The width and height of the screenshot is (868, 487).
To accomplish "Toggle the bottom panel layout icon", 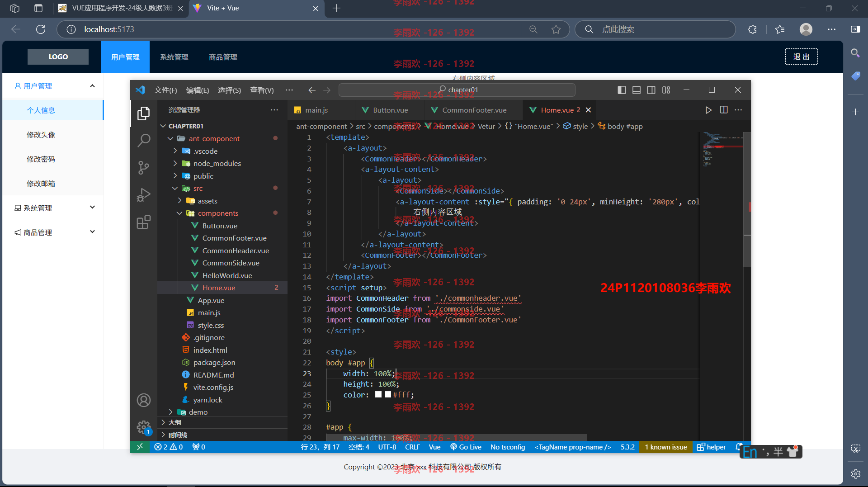I will pyautogui.click(x=637, y=90).
